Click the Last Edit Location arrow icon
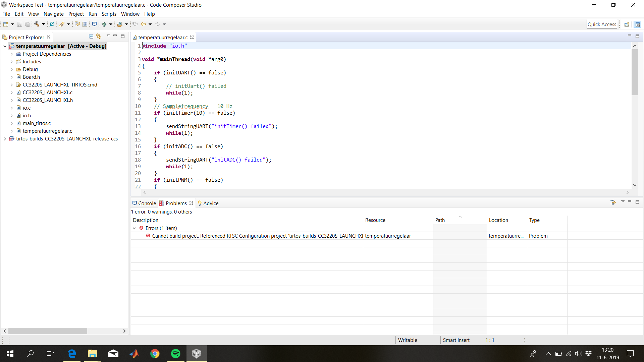 point(135,24)
